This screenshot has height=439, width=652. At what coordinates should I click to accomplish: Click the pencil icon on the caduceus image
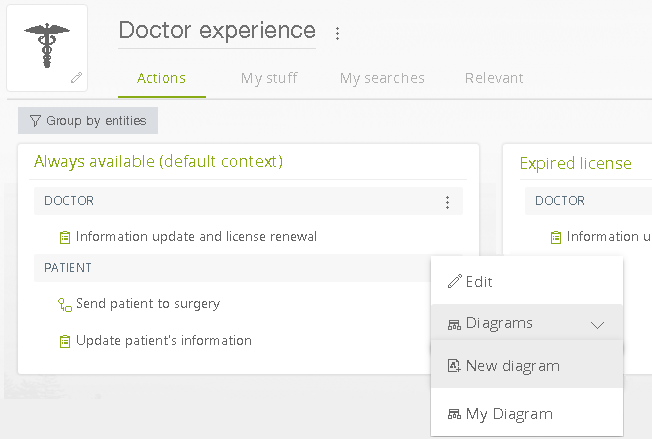(x=76, y=77)
